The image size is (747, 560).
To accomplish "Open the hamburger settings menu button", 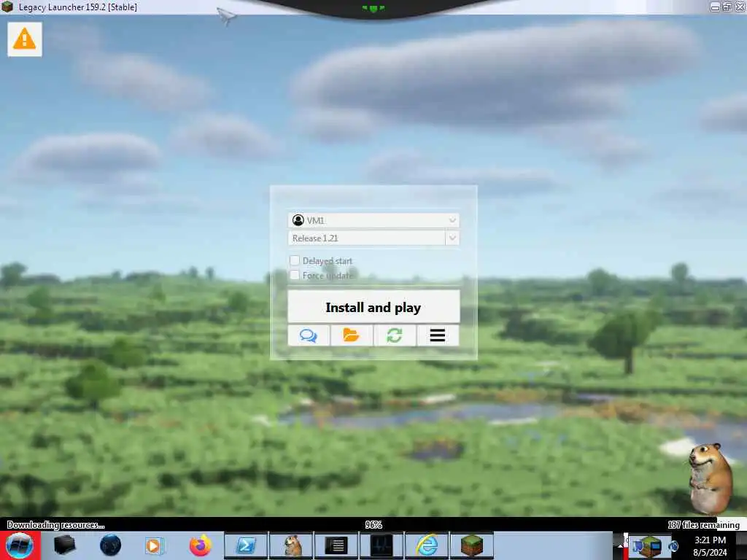I will click(x=438, y=335).
